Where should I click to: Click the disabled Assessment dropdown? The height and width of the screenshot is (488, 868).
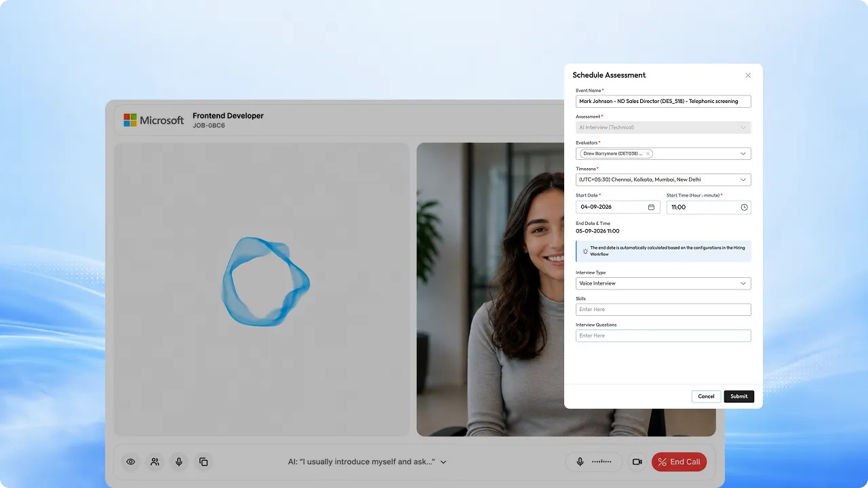click(663, 127)
